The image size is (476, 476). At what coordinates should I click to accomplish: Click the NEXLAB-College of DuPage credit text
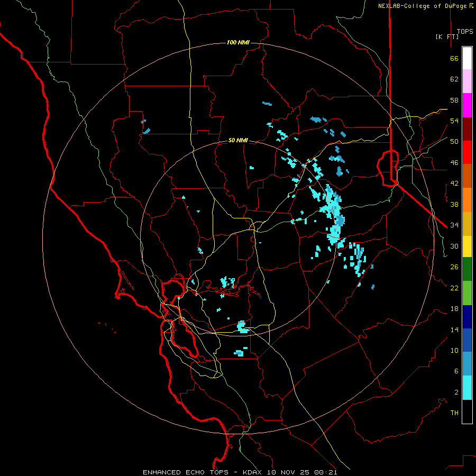click(425, 6)
